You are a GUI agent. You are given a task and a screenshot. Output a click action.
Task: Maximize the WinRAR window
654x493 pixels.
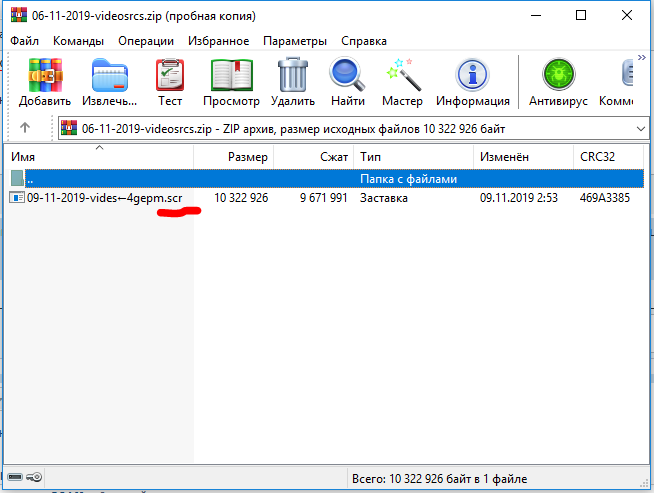coord(581,15)
